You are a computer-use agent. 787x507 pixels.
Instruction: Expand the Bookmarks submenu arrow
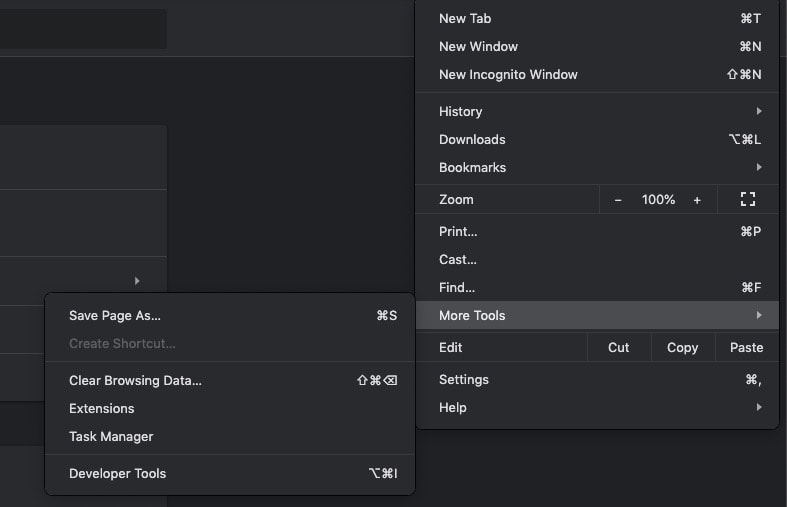point(759,167)
